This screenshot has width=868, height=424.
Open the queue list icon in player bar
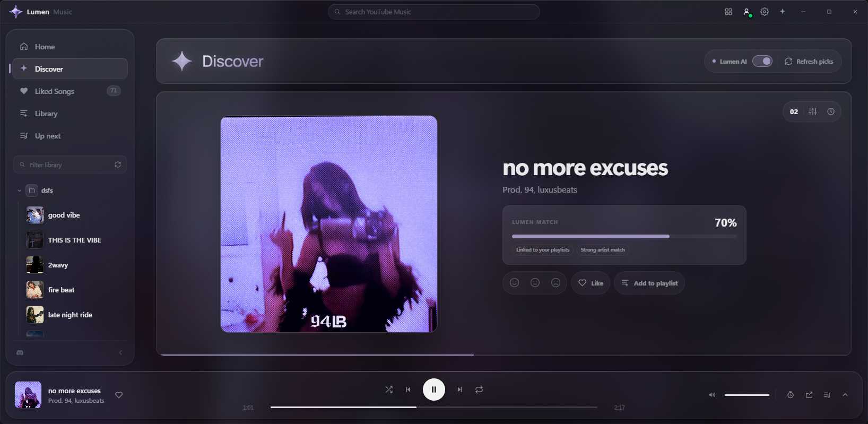tap(827, 395)
